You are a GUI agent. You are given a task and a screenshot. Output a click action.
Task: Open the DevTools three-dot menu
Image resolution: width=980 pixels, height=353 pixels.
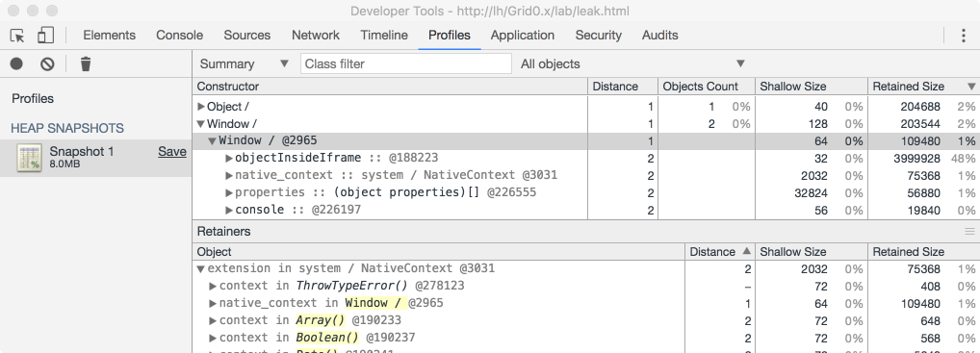point(963,36)
